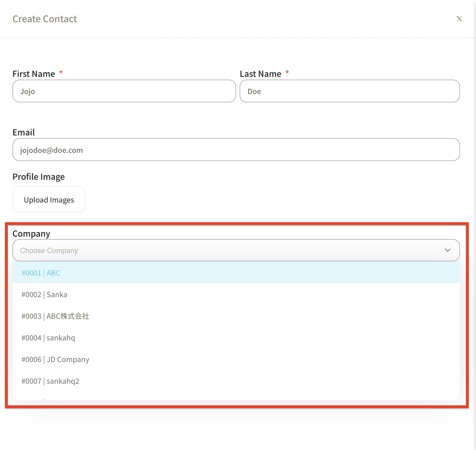Select the #0007 | sankahq2 option
The width and height of the screenshot is (476, 450).
point(50,381)
